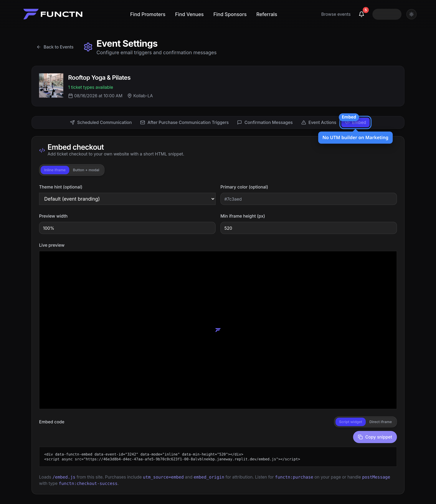Click the calendar icon beside event date

point(71,96)
